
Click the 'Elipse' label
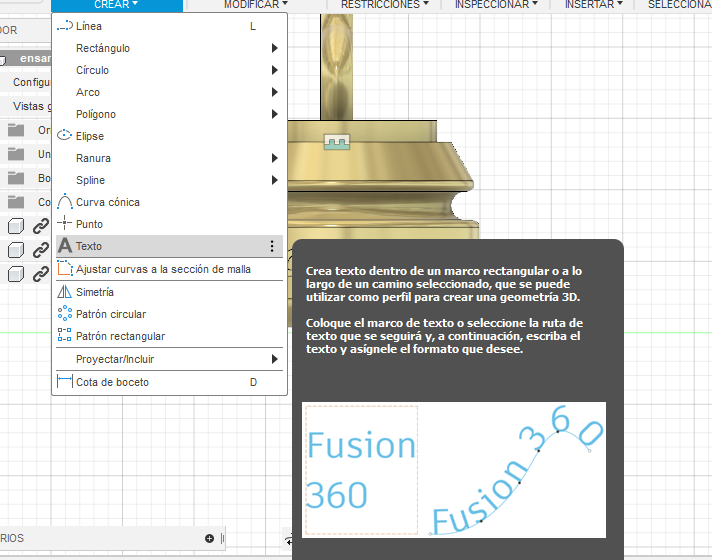tap(90, 136)
